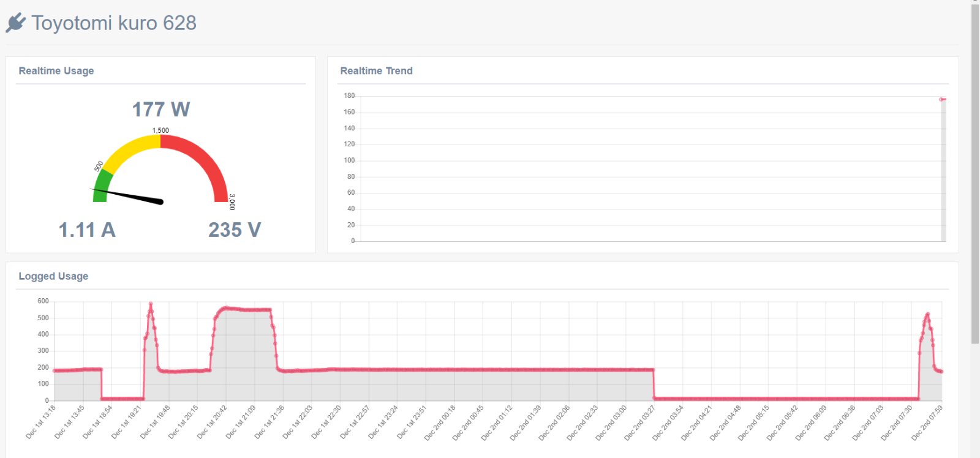Click the yellow segment of the gauge
980x458 pixels.
click(x=130, y=151)
